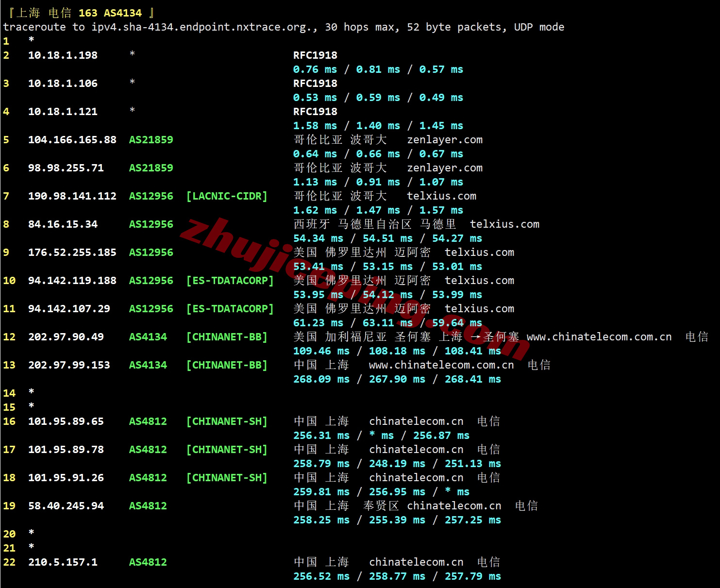This screenshot has height=588, width=720.
Task: Open www.chinatelecom.com.cn on hop 12
Action: click(599, 337)
